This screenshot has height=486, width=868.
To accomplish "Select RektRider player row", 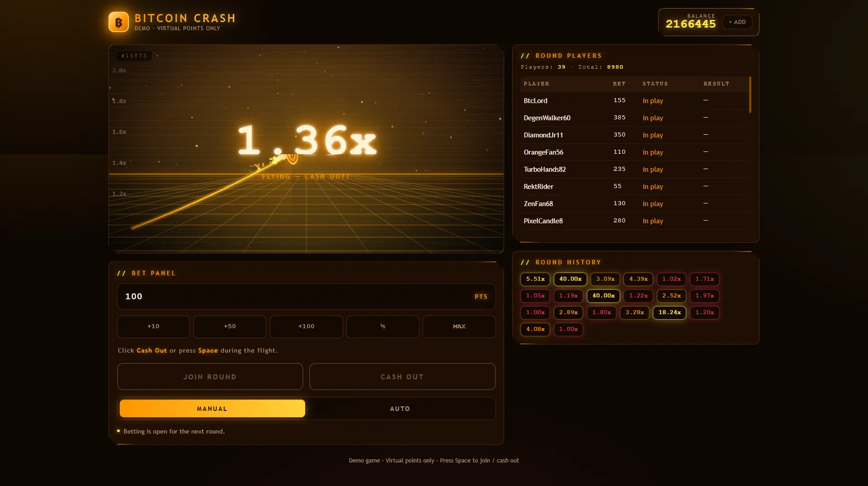I will click(x=634, y=187).
